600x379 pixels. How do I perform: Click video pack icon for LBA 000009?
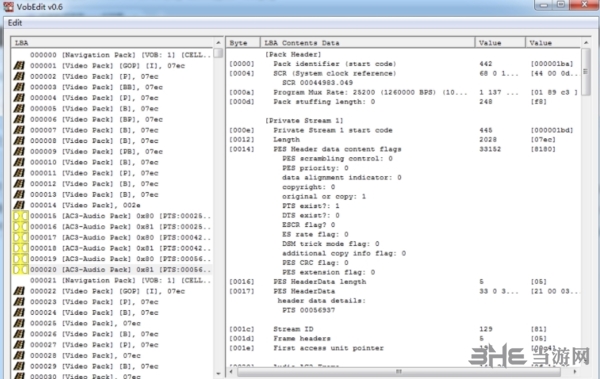coord(19,152)
